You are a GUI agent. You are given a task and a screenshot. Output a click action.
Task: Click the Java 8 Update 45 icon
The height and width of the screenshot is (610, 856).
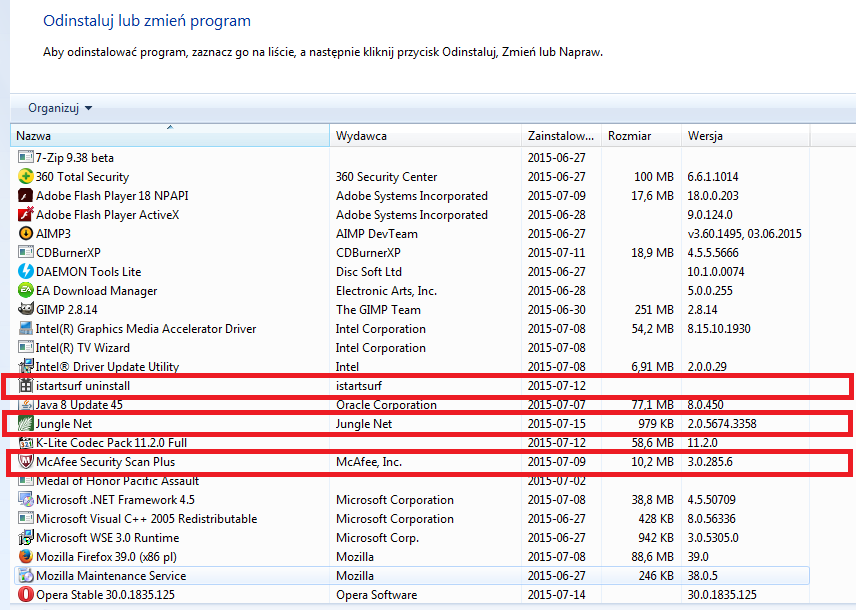point(25,405)
